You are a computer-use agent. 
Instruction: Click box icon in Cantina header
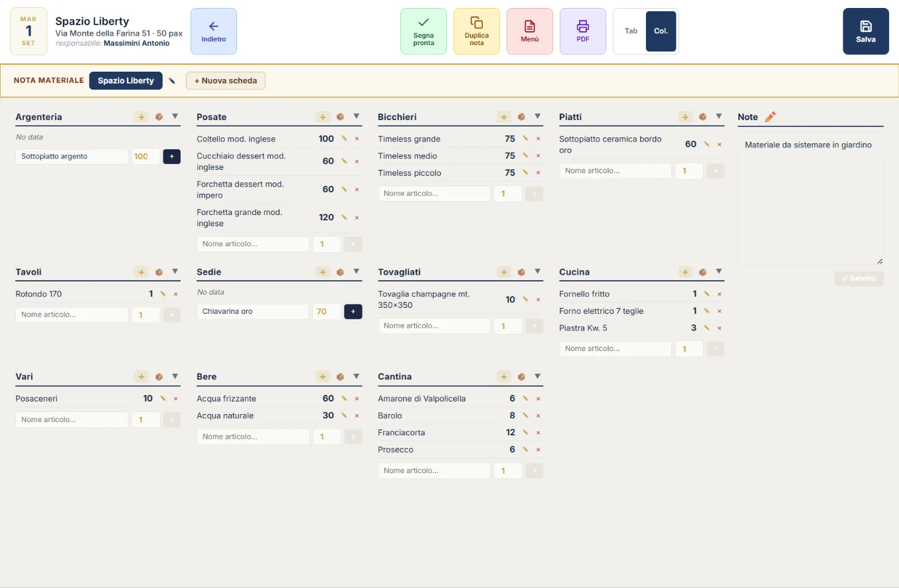[521, 376]
